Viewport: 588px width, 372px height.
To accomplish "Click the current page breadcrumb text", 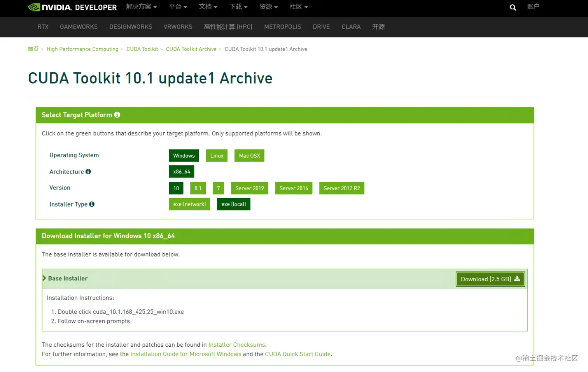I will point(266,49).
